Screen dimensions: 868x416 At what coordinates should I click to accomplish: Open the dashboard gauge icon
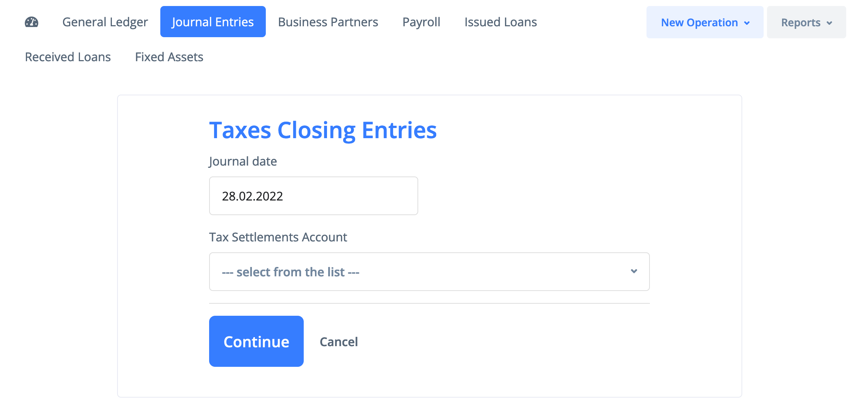pyautogui.click(x=32, y=22)
